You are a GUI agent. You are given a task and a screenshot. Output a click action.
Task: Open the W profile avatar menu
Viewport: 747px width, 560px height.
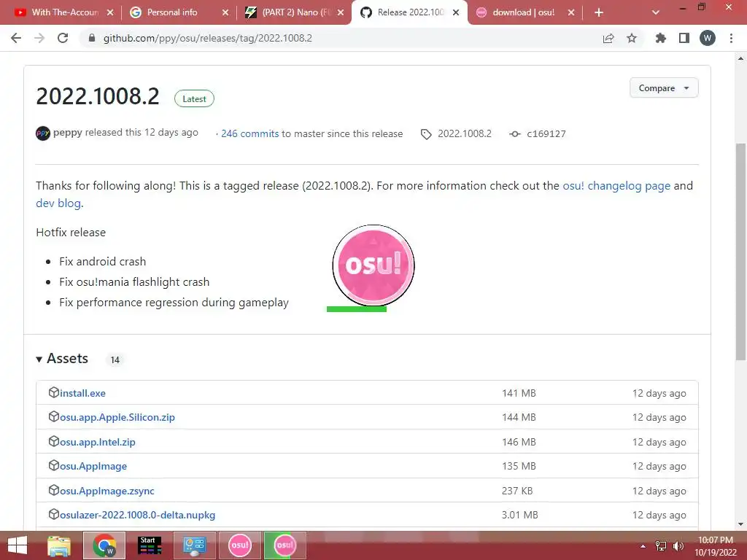(x=708, y=38)
